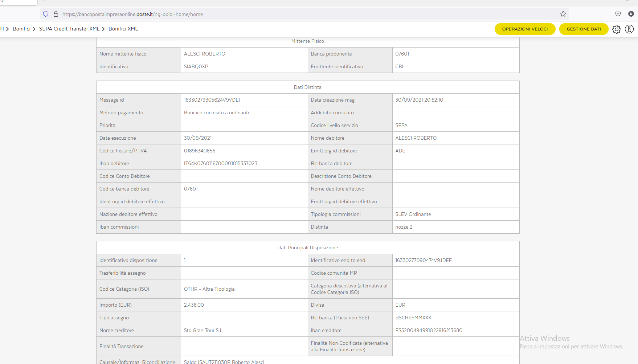The image size is (638, 364).
Task: Click the GESTIONE DATI button
Action: click(x=584, y=29)
